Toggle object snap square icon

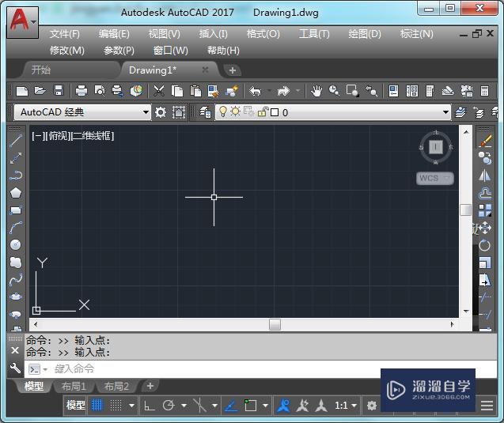click(250, 406)
